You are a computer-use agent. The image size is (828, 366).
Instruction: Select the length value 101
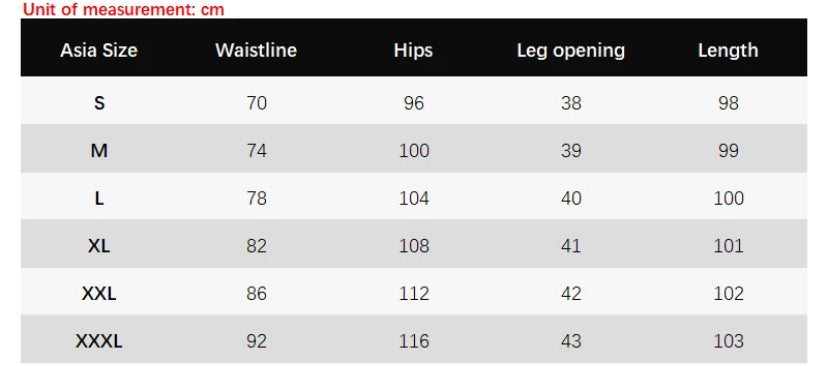point(728,246)
